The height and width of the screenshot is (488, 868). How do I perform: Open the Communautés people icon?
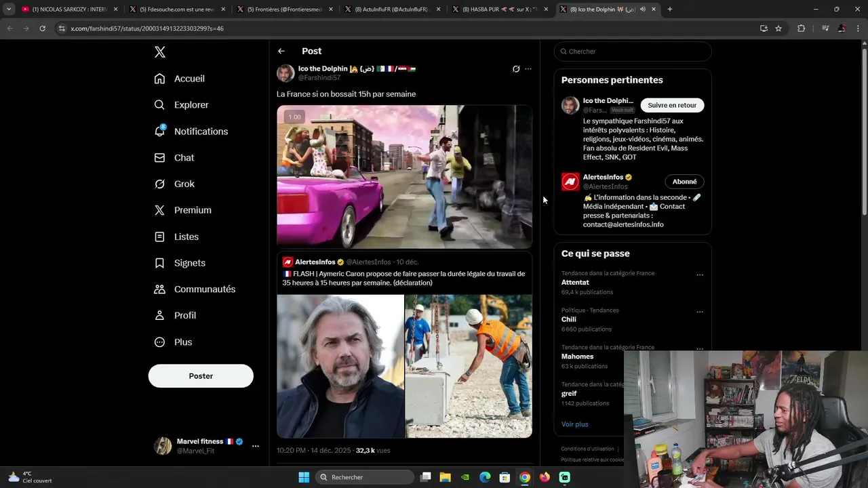pos(159,289)
